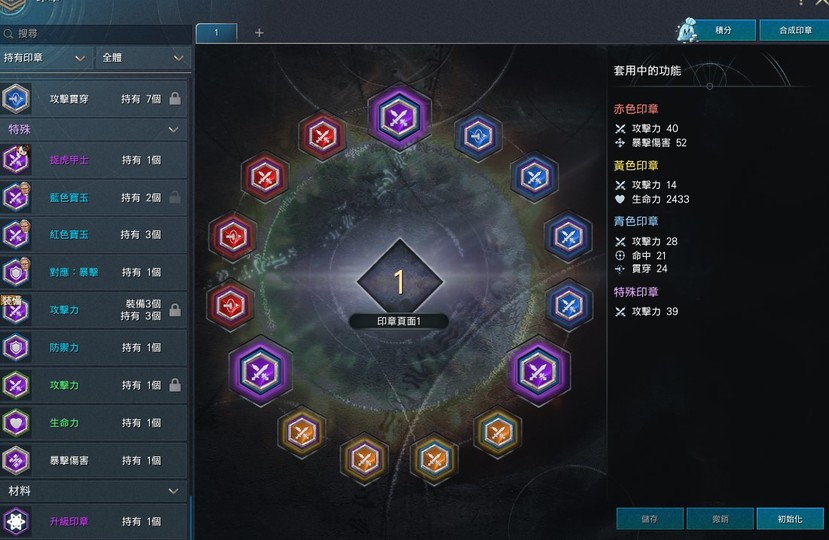Image resolution: width=829 pixels, height=540 pixels.
Task: Select the bottom-left purple special seal slot
Action: point(260,371)
